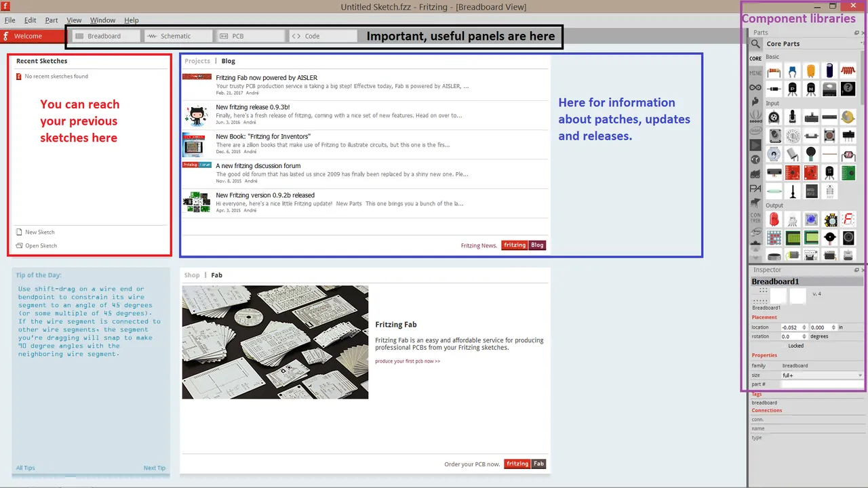
Task: Switch to the PCB view tab
Action: point(250,36)
